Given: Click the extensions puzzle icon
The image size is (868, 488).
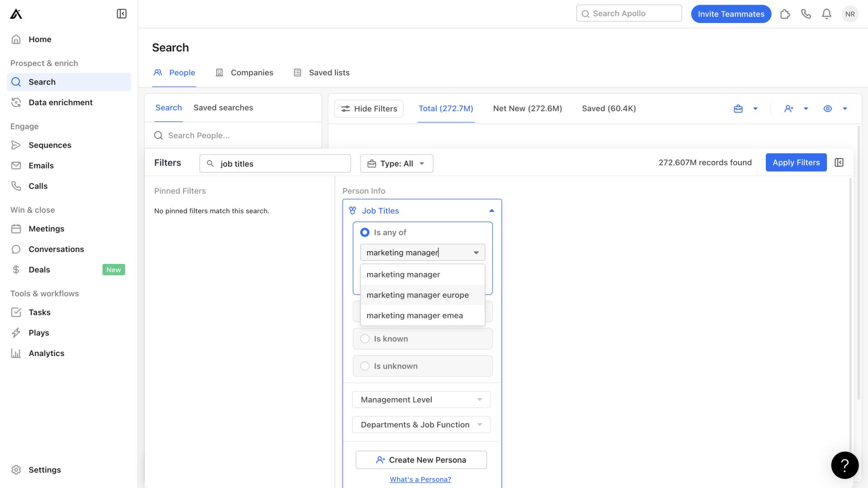Looking at the screenshot, I should click(785, 14).
